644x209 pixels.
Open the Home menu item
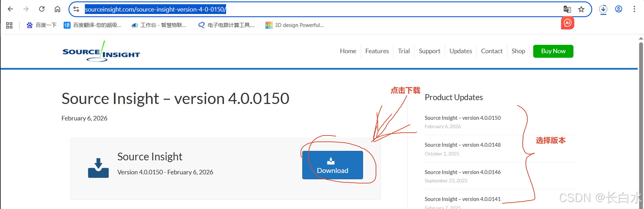pos(348,51)
